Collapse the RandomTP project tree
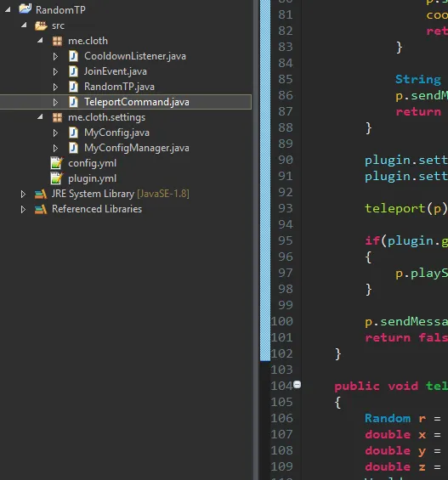Image resolution: width=448 pixels, height=480 pixels. coord(8,10)
